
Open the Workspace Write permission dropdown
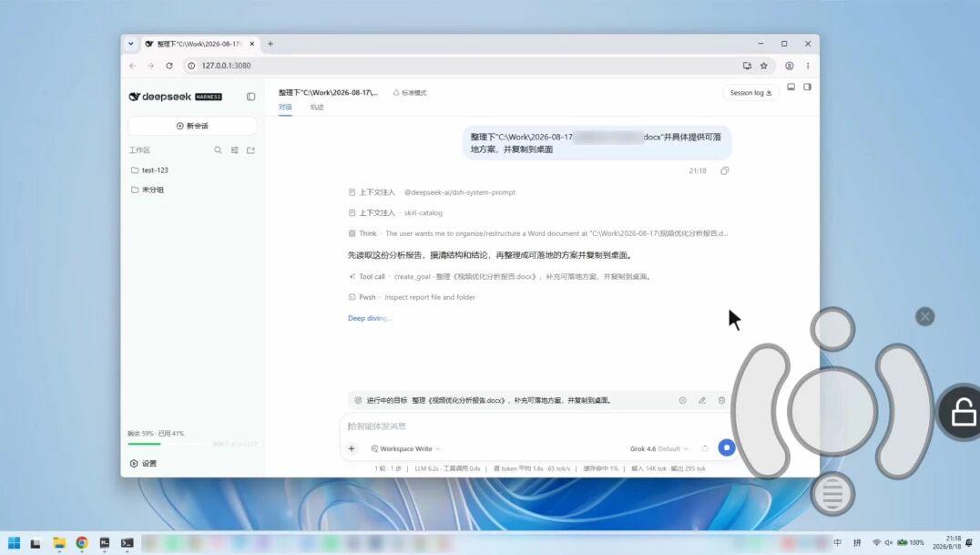click(405, 448)
